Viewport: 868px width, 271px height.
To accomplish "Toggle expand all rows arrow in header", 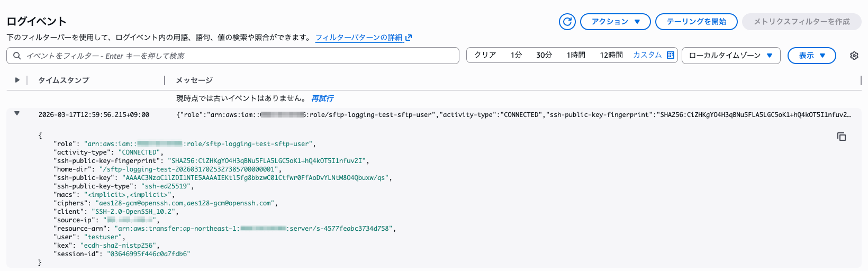I will [17, 80].
